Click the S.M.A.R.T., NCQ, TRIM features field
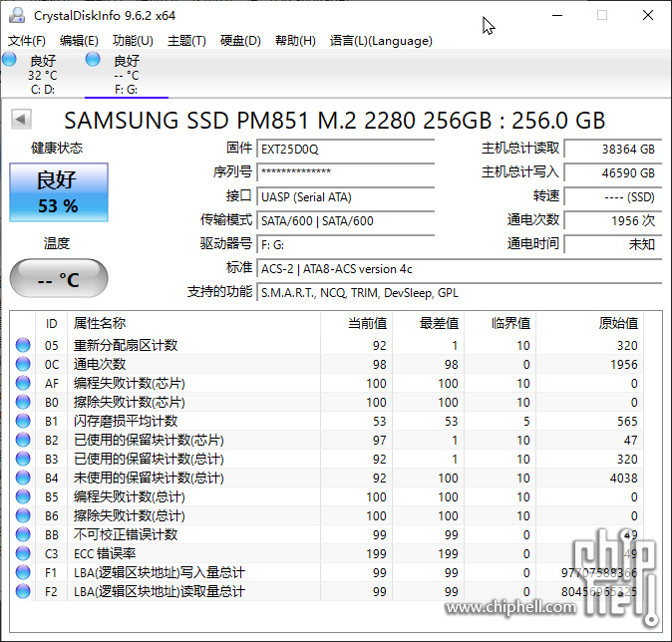 pos(460,293)
